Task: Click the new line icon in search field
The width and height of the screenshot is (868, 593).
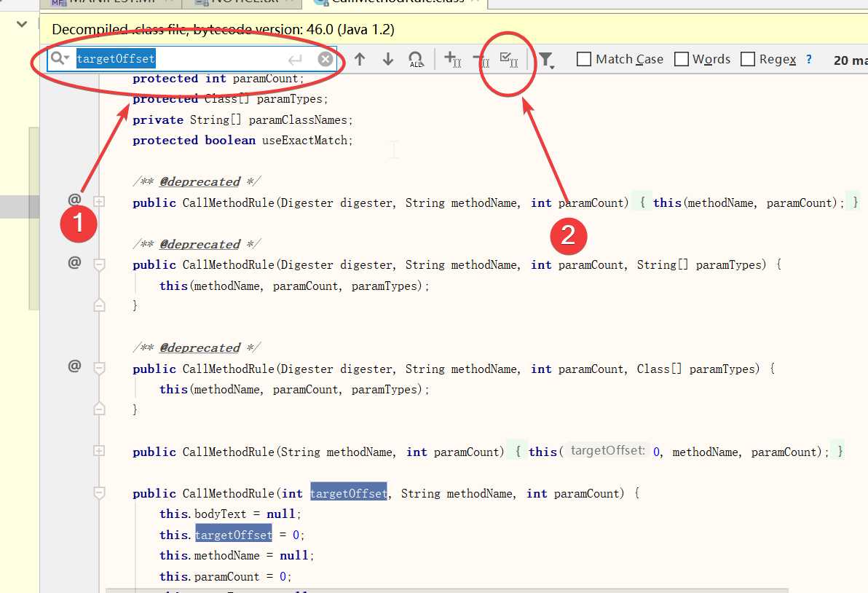Action: click(295, 59)
